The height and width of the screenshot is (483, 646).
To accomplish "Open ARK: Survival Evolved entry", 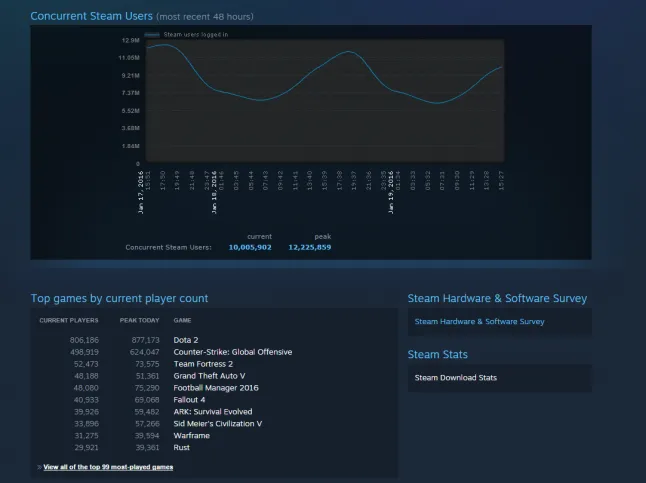I will [x=213, y=412].
